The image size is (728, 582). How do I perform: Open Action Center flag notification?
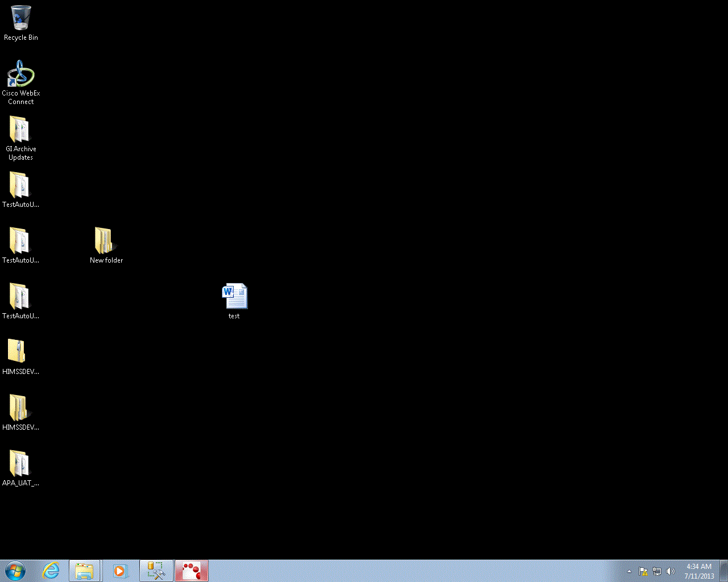point(643,571)
